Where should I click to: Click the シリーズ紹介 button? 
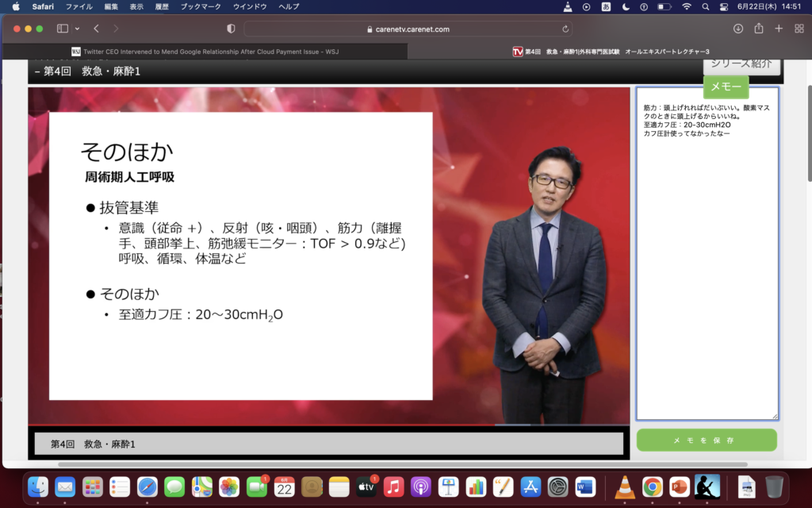coord(741,64)
